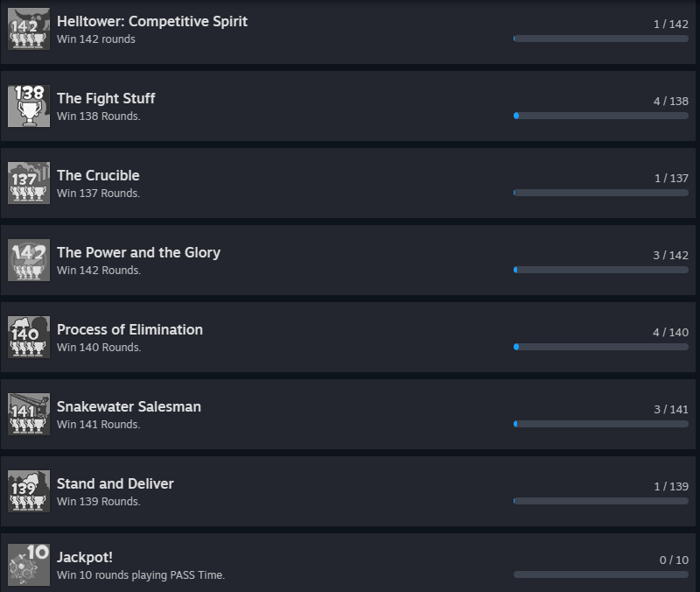Click the 0 / 10 progress counter

click(x=674, y=560)
